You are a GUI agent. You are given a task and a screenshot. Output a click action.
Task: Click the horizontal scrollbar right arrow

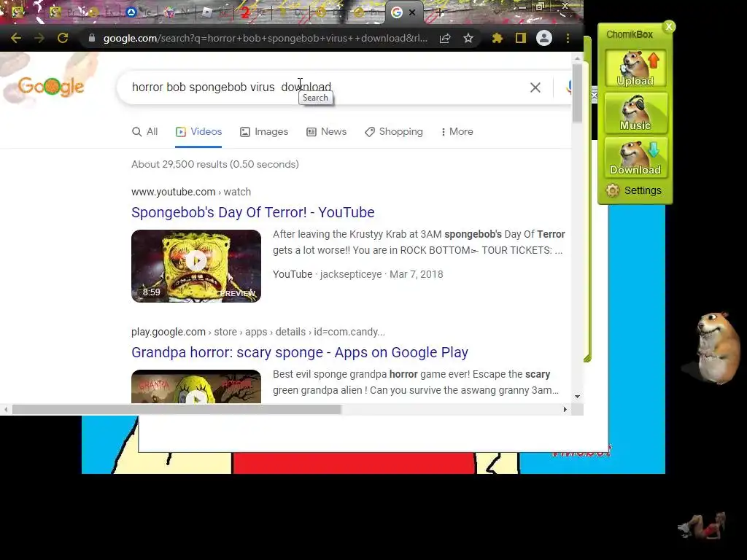(x=565, y=410)
